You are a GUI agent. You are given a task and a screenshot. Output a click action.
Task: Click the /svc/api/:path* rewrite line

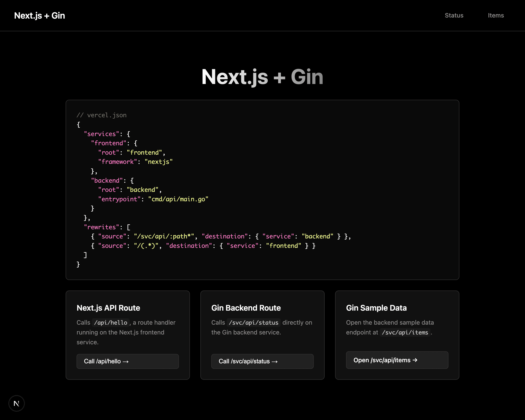click(221, 236)
